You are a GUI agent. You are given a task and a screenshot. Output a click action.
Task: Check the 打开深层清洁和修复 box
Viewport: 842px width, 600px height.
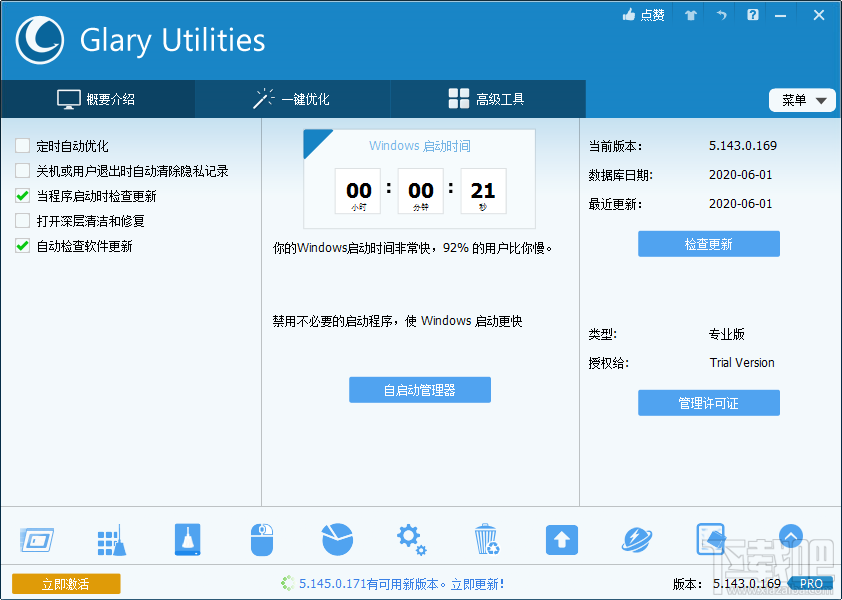click(22, 222)
